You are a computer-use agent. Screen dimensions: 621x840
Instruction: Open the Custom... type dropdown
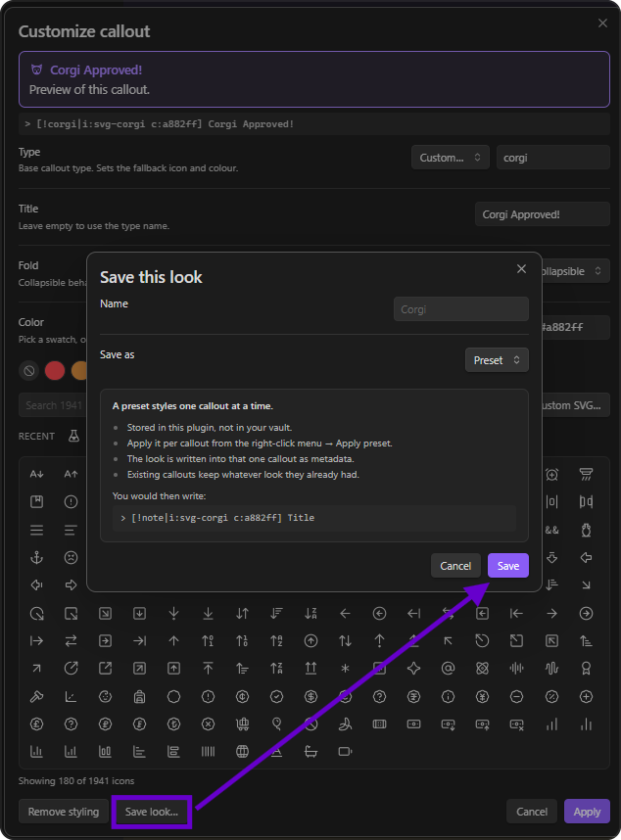pyautogui.click(x=450, y=158)
